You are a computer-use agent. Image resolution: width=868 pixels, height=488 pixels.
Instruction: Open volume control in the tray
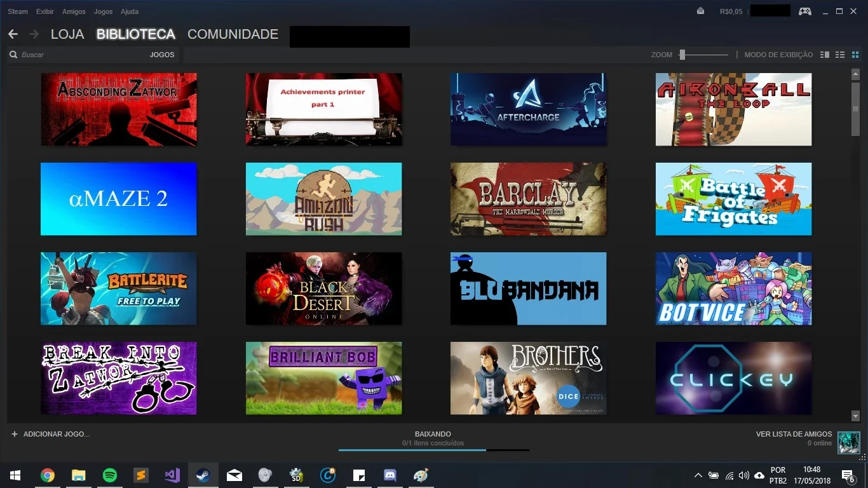click(744, 475)
